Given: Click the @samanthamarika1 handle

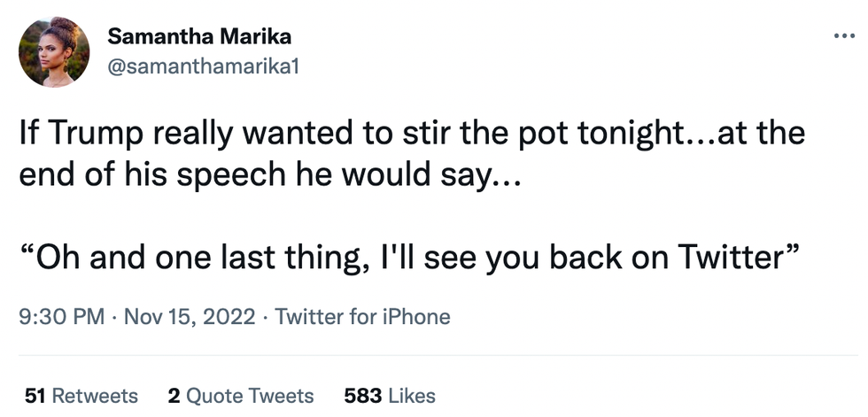Looking at the screenshot, I should [203, 66].
